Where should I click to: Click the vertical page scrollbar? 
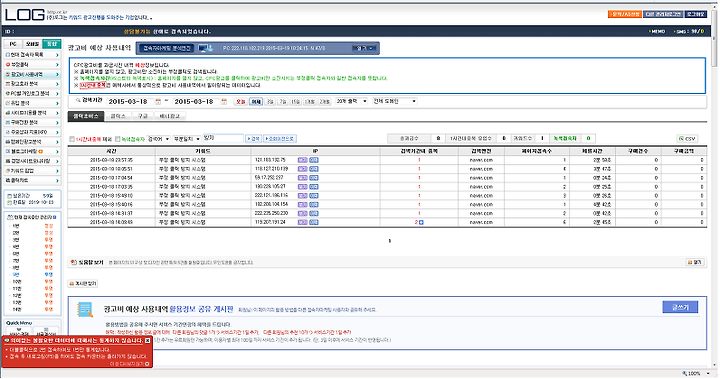[714, 39]
